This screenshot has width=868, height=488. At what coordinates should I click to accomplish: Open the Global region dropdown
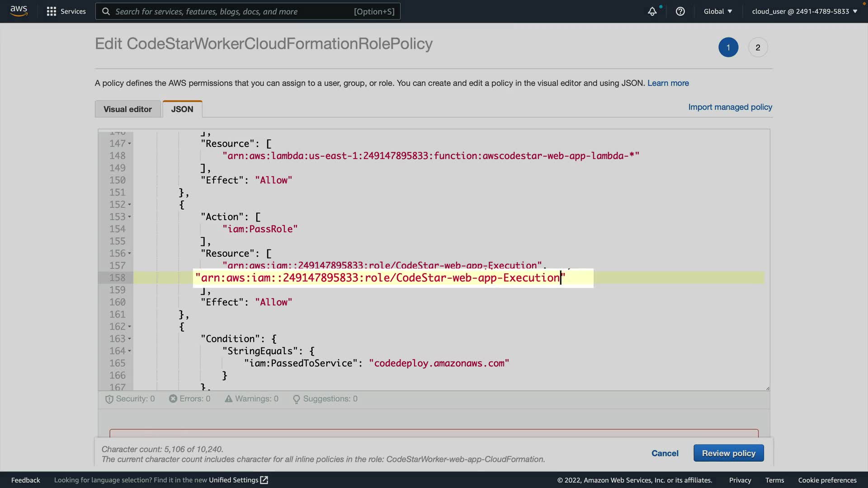(717, 11)
